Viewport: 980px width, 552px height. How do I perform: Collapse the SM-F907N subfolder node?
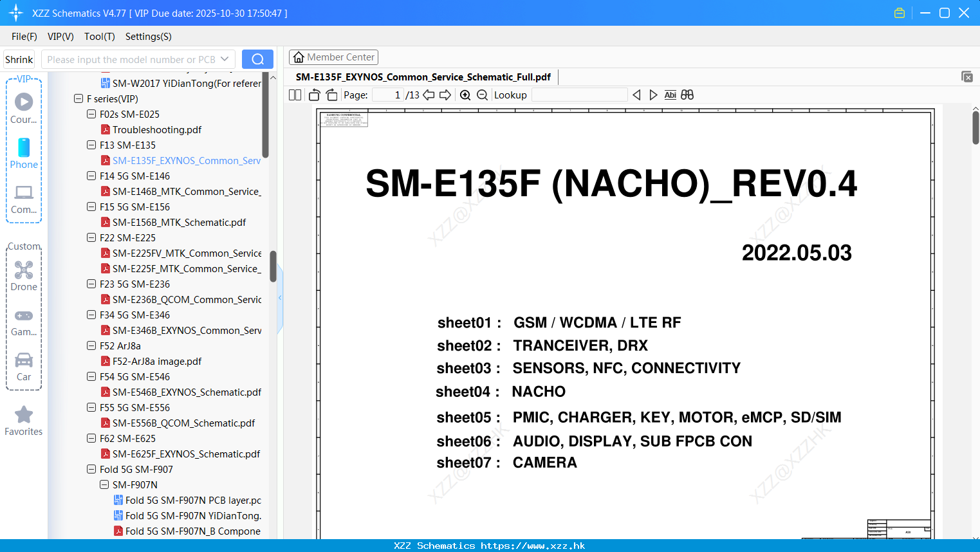(104, 484)
